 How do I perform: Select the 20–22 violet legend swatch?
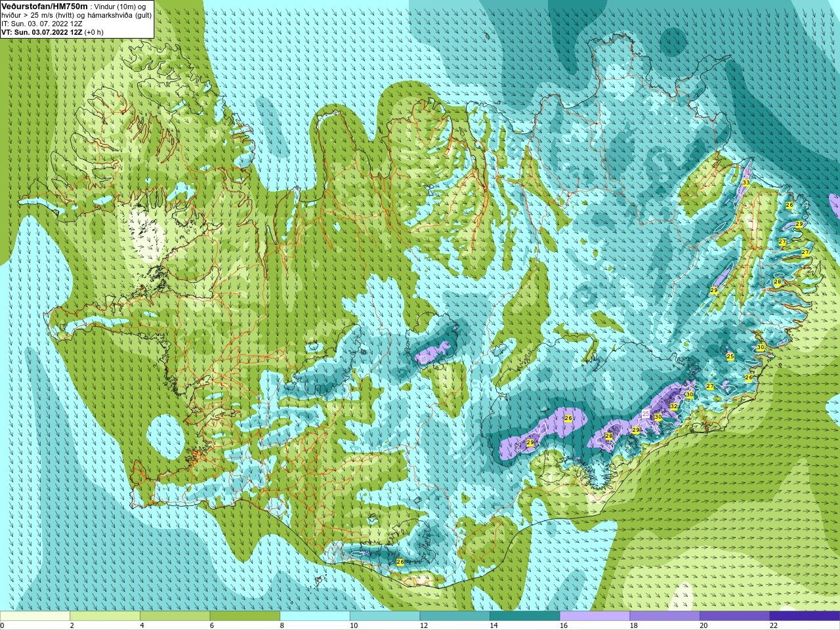tap(735, 616)
